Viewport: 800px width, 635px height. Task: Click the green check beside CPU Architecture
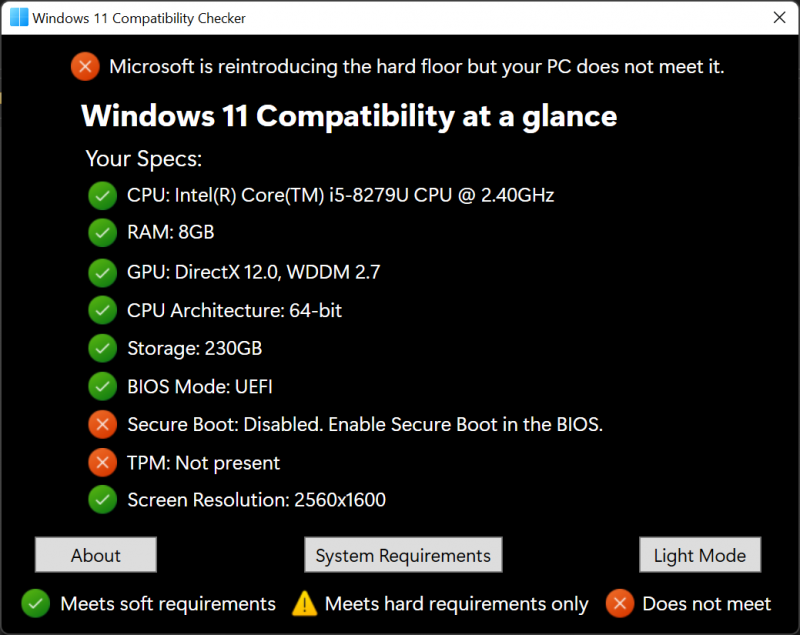pos(102,310)
